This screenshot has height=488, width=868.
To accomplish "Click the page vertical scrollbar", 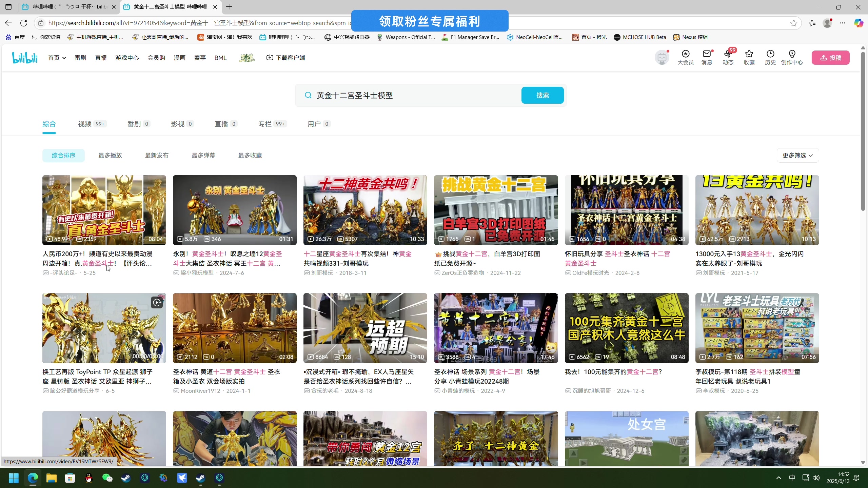I will coord(863,131).
